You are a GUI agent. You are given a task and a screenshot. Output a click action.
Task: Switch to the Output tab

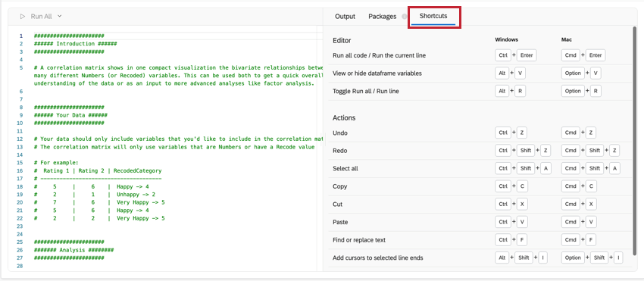pyautogui.click(x=345, y=17)
